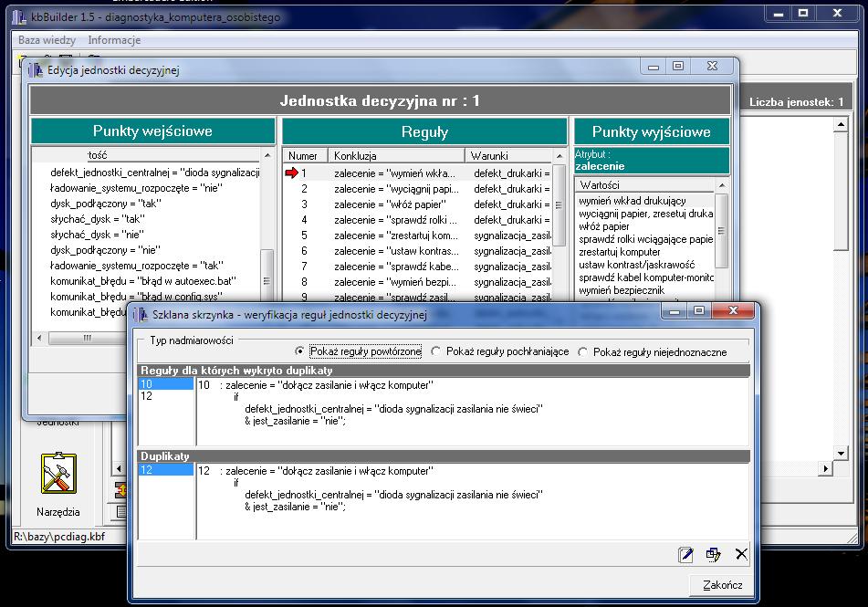The image size is (868, 607).
Task: Click the Konkluzja column header
Action: 396,155
